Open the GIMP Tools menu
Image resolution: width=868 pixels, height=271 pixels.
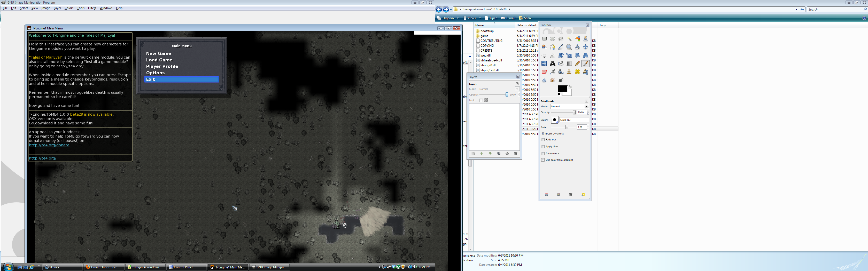[81, 8]
